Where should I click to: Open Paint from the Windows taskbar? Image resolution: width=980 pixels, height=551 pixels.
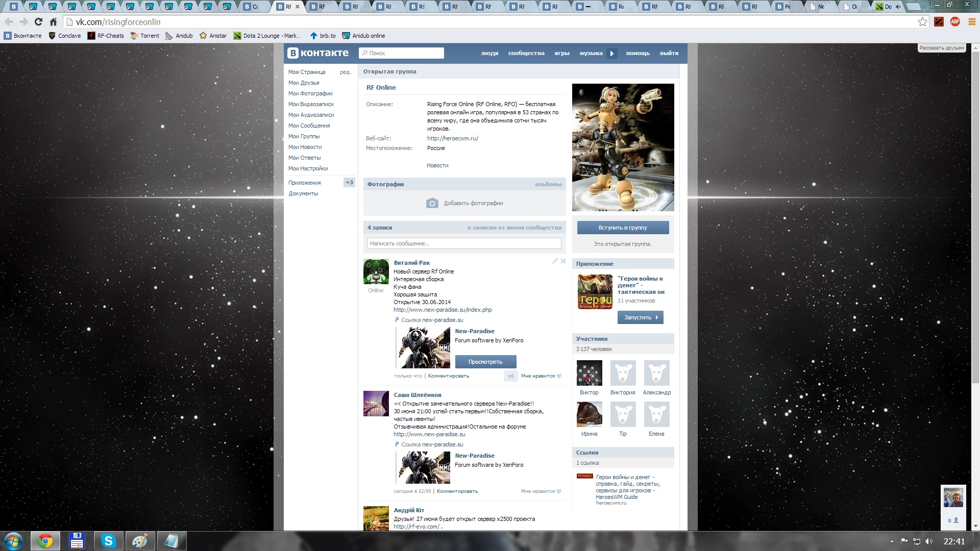tap(139, 541)
